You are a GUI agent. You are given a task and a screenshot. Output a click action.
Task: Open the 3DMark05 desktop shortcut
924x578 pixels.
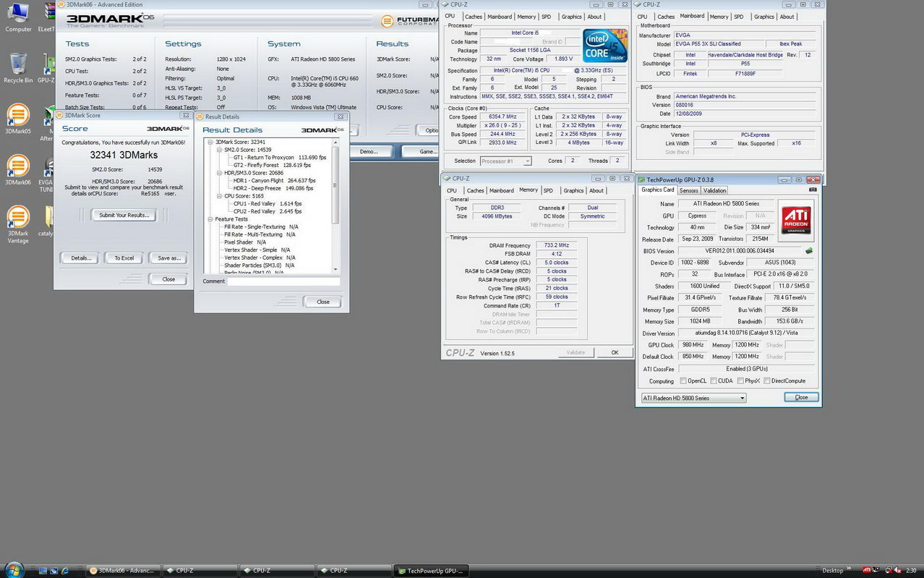18,119
